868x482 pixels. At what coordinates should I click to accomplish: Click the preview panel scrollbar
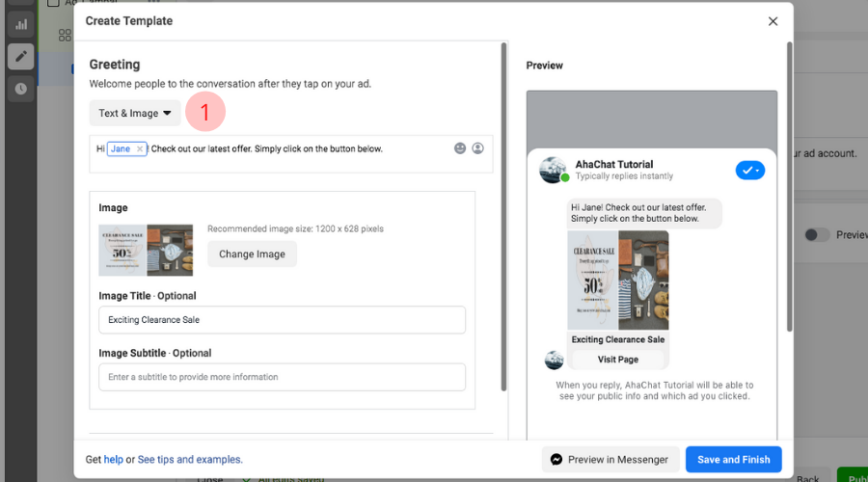click(x=789, y=187)
